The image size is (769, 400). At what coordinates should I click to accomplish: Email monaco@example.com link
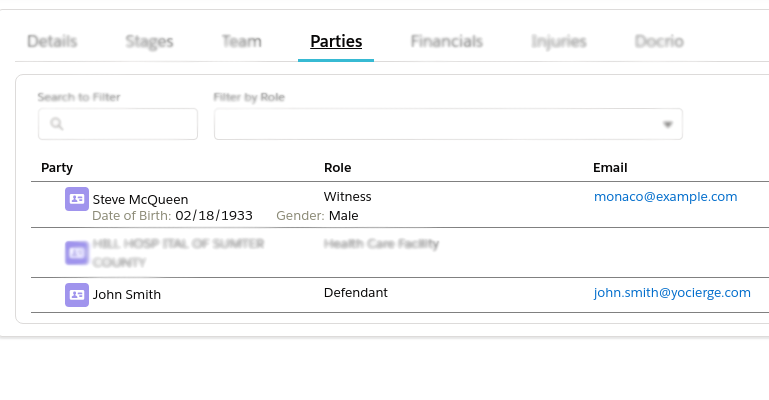665,197
